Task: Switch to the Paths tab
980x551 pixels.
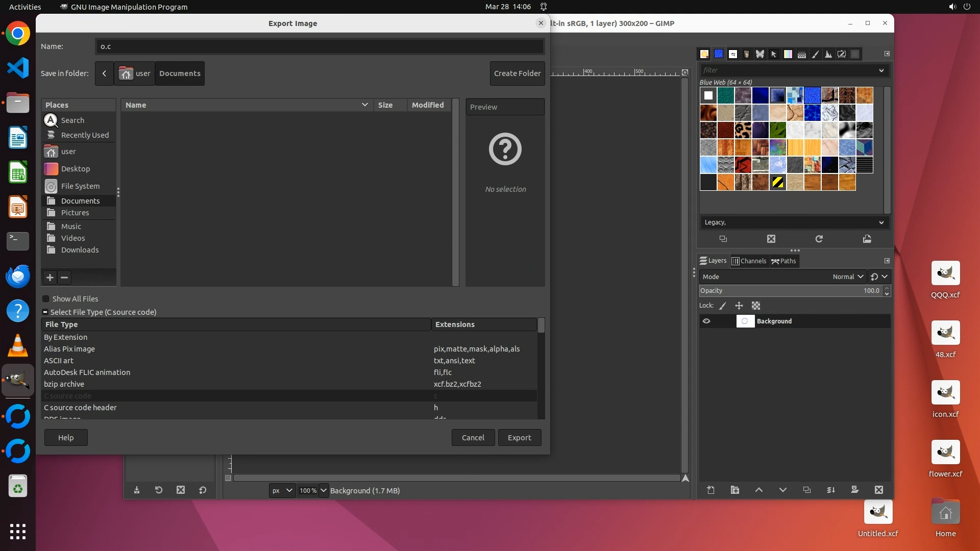Action: coord(783,261)
